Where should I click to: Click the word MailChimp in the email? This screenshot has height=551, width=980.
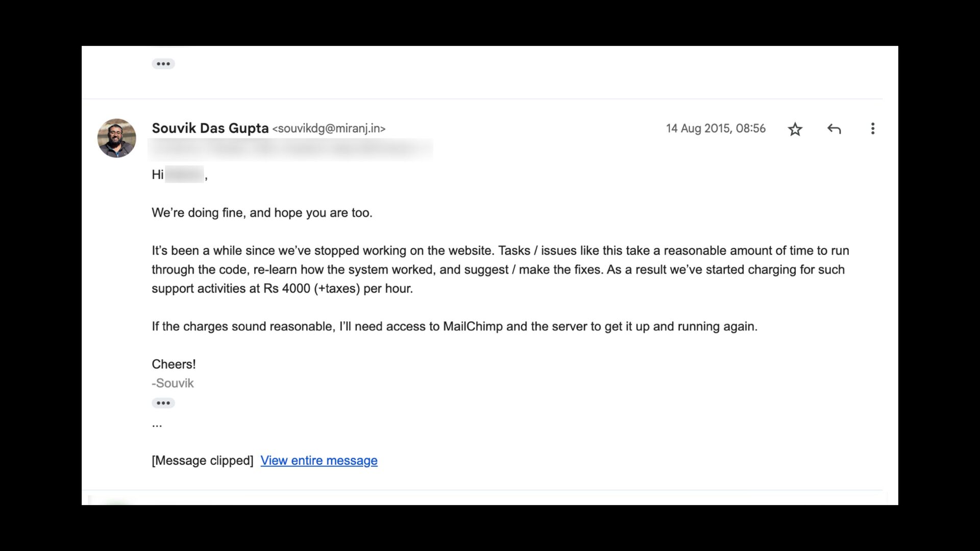click(x=473, y=327)
